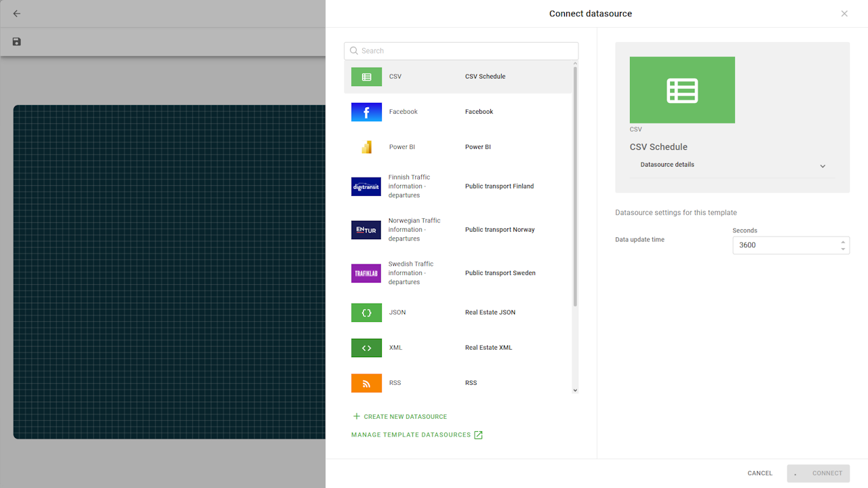
Task: Click the back arrow icon
Action: [x=17, y=14]
